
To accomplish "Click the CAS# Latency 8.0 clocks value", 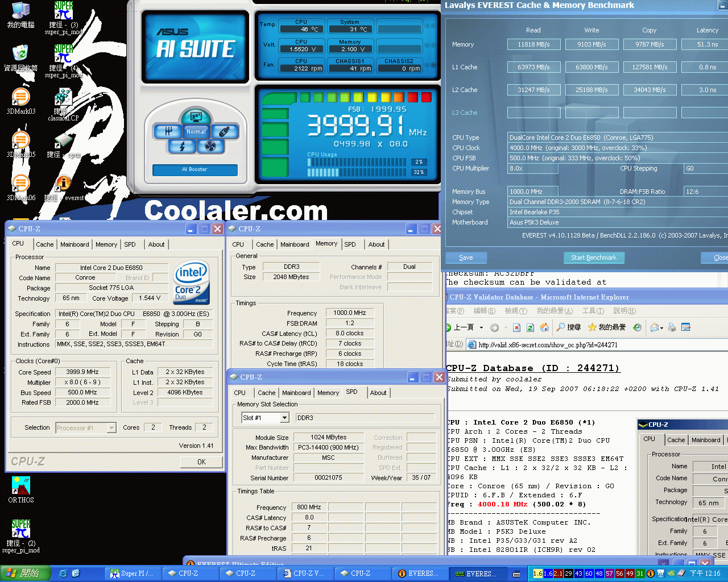I will tap(349, 333).
